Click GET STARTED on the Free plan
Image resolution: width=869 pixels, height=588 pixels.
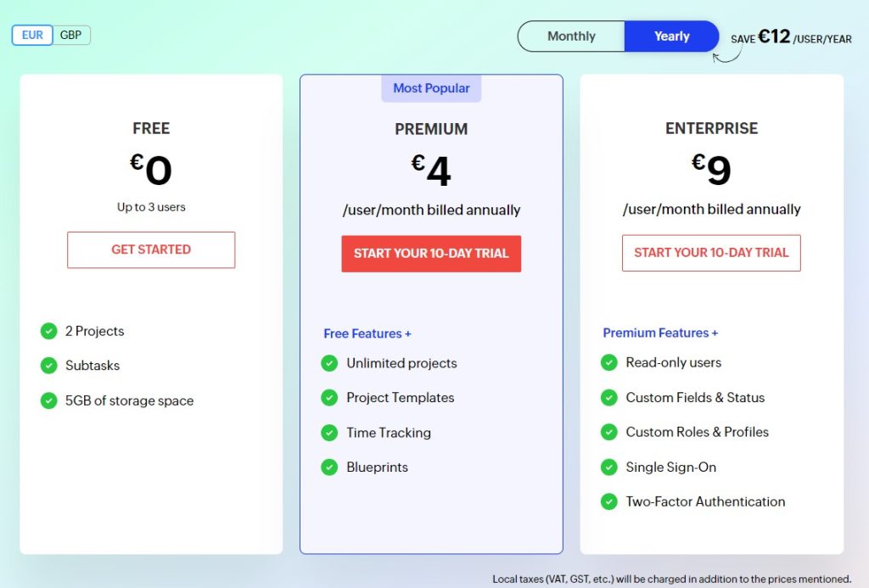click(x=150, y=249)
